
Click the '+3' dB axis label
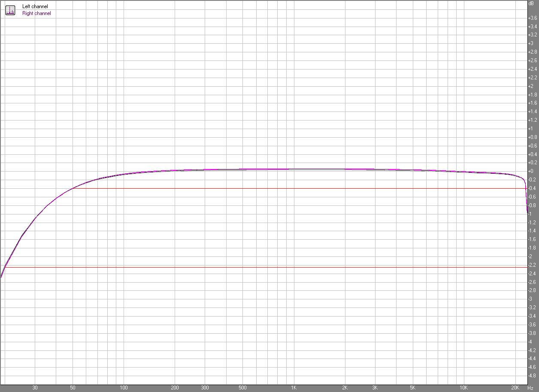point(530,43)
